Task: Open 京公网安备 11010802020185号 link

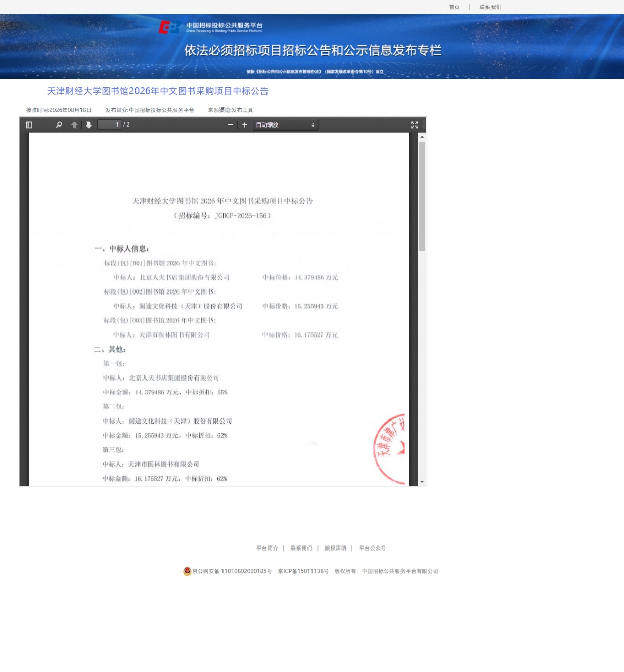Action: coord(232,571)
